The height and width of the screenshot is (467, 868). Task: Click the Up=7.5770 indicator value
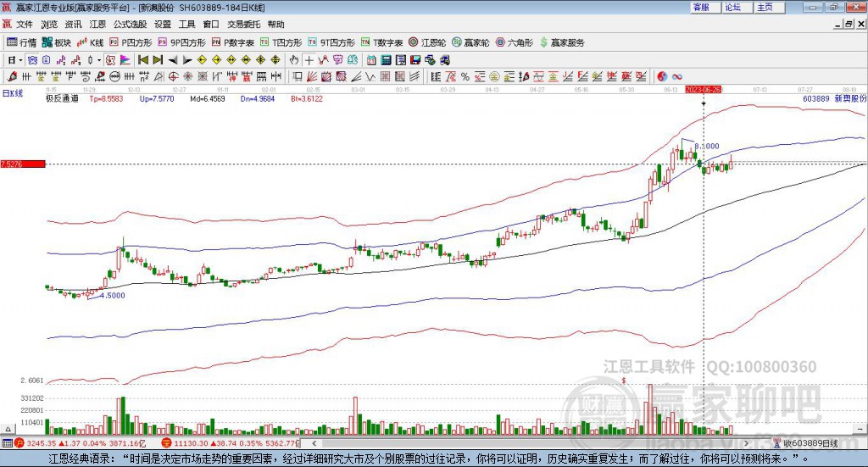tap(157, 99)
